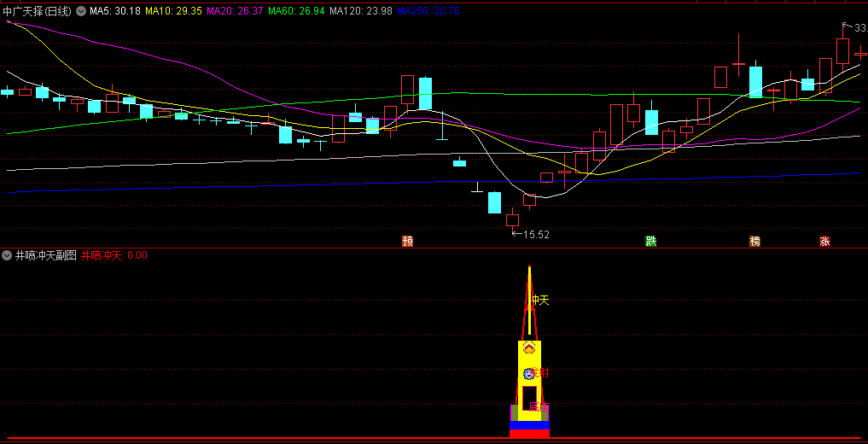
Task: Click the 井喷冲天: 0.00 value label
Action: click(114, 256)
